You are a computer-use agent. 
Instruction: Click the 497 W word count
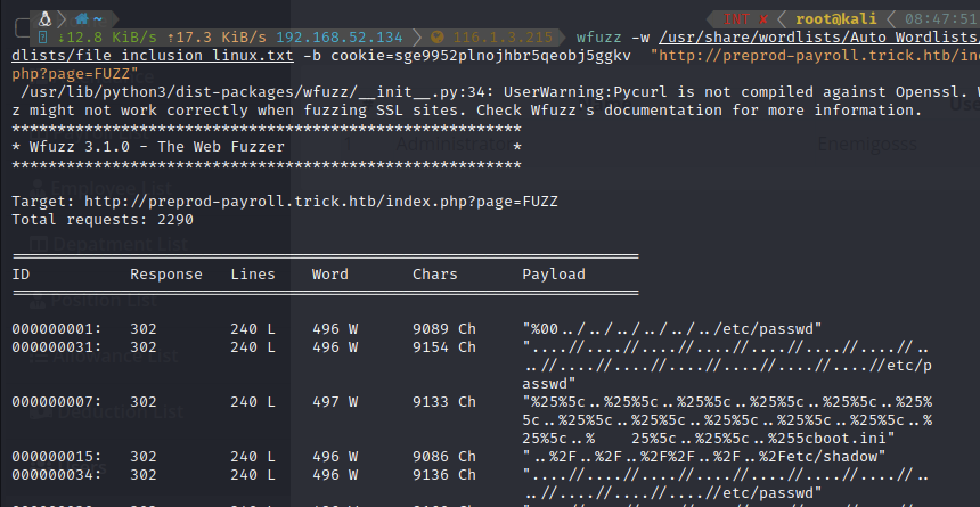pos(334,402)
